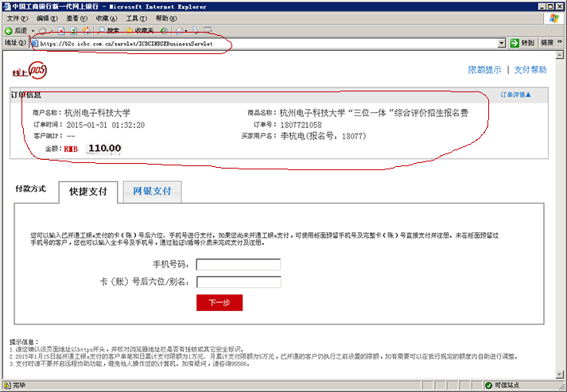Click the scrollbar up arrow
567x392 pixels.
560,55
